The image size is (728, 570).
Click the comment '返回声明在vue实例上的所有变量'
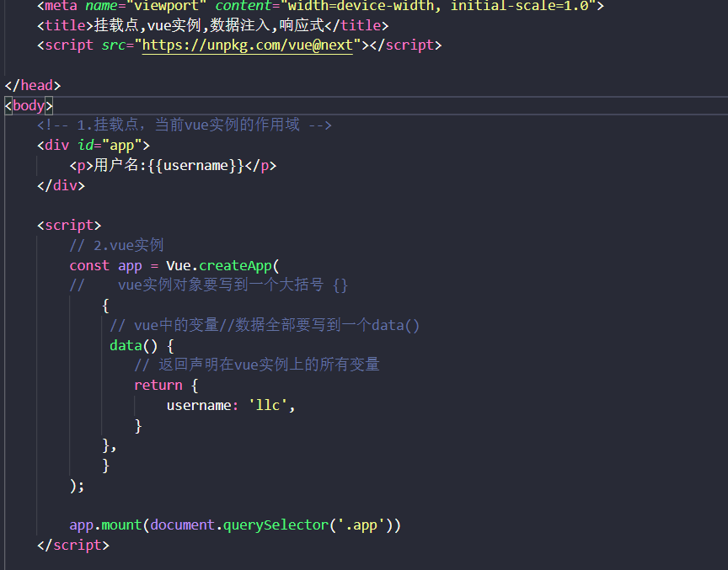pyautogui.click(x=257, y=365)
